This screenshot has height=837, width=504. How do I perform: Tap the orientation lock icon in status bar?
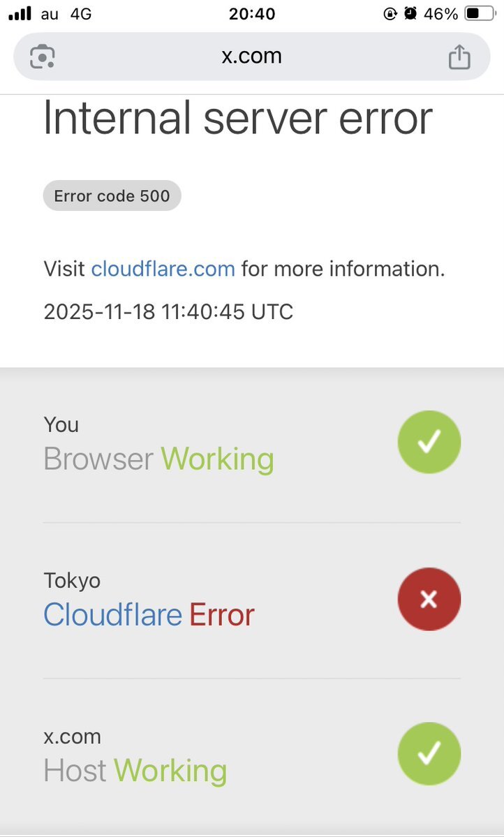[390, 13]
